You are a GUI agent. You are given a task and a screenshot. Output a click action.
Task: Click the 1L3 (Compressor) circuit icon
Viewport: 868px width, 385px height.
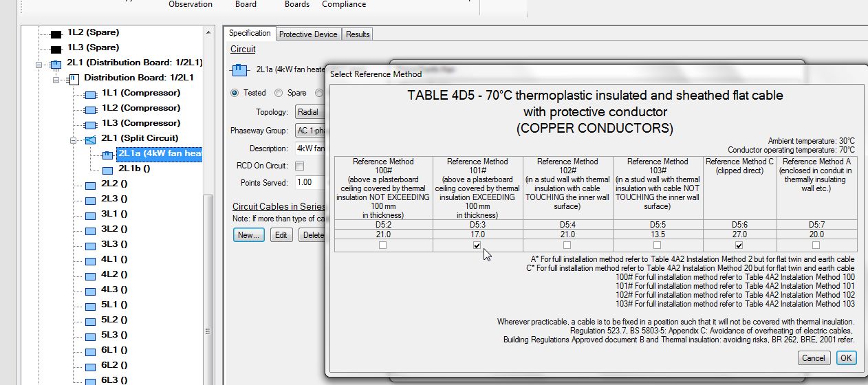click(x=90, y=124)
